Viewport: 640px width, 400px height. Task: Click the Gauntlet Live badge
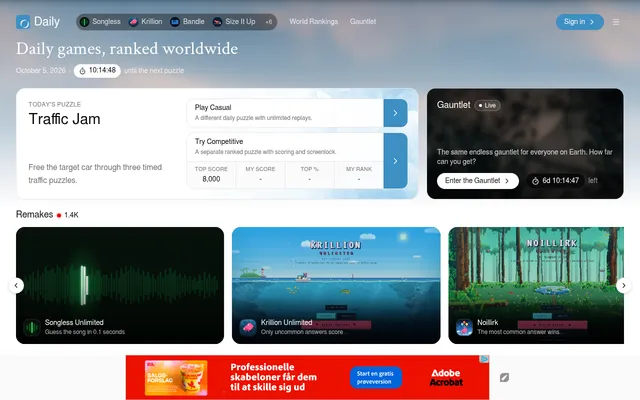coord(487,105)
